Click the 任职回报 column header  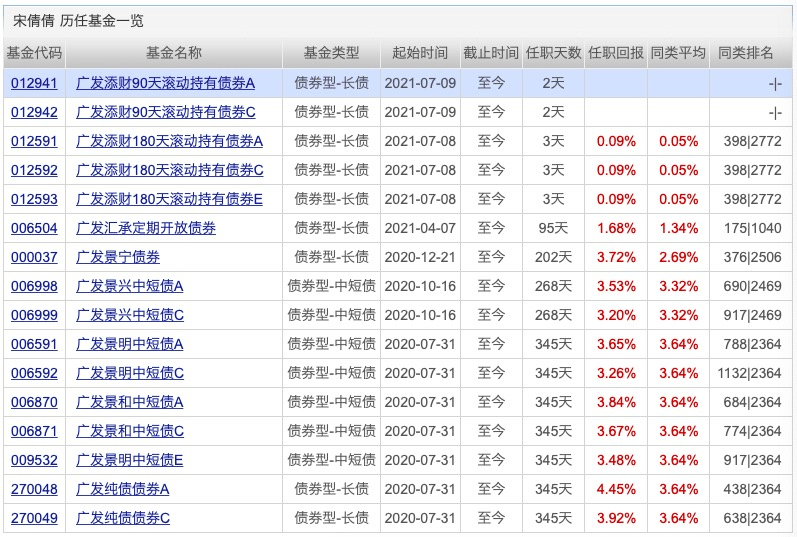616,53
